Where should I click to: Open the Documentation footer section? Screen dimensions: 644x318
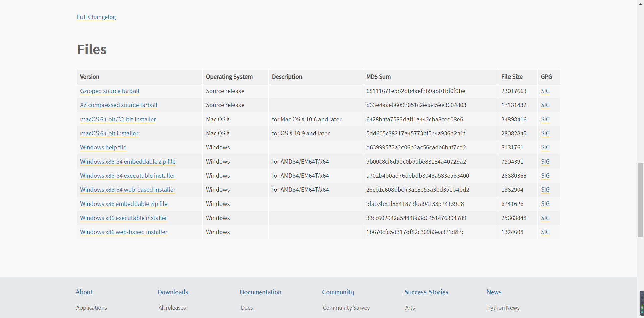tap(261, 292)
